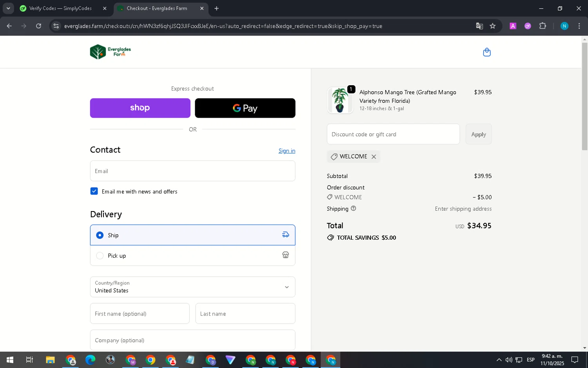
Task: Open the Extensions puzzle menu
Action: [x=543, y=26]
